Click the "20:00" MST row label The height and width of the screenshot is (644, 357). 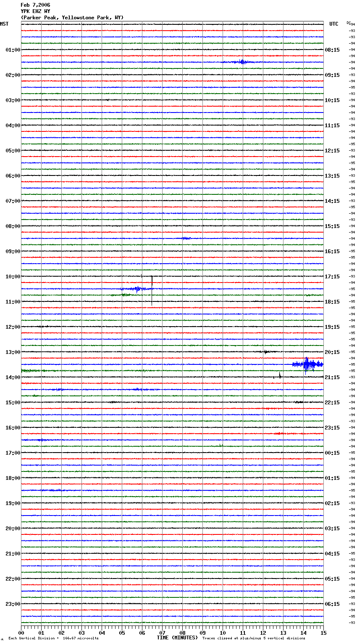pos(13,529)
